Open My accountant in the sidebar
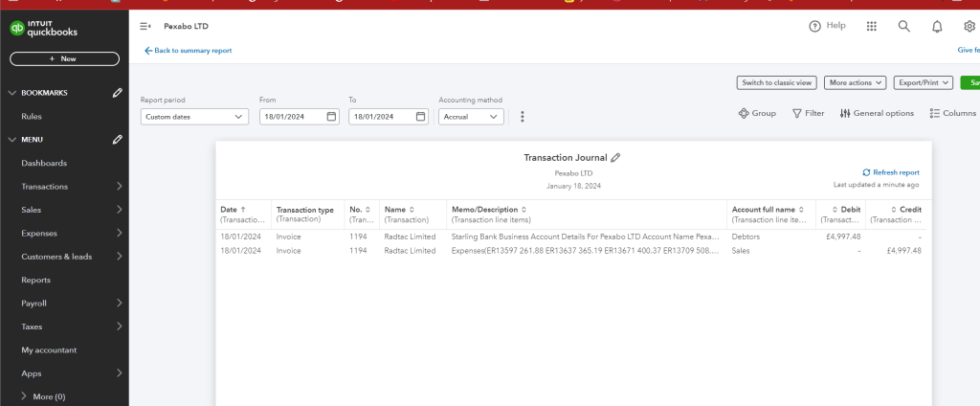The width and height of the screenshot is (980, 406). click(49, 350)
